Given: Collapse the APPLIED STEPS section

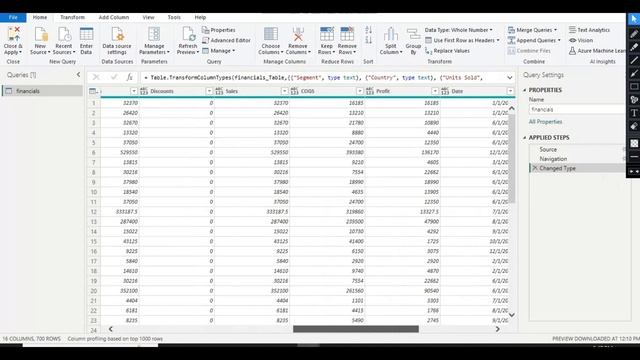Looking at the screenshot, I should pyautogui.click(x=525, y=138).
